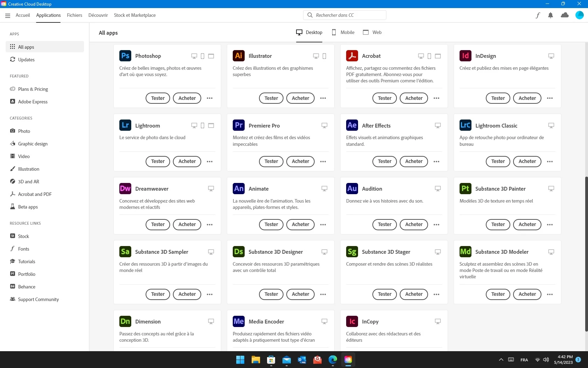This screenshot has width=588, height=368.
Task: Open the Découvrir tab
Action: (x=98, y=15)
